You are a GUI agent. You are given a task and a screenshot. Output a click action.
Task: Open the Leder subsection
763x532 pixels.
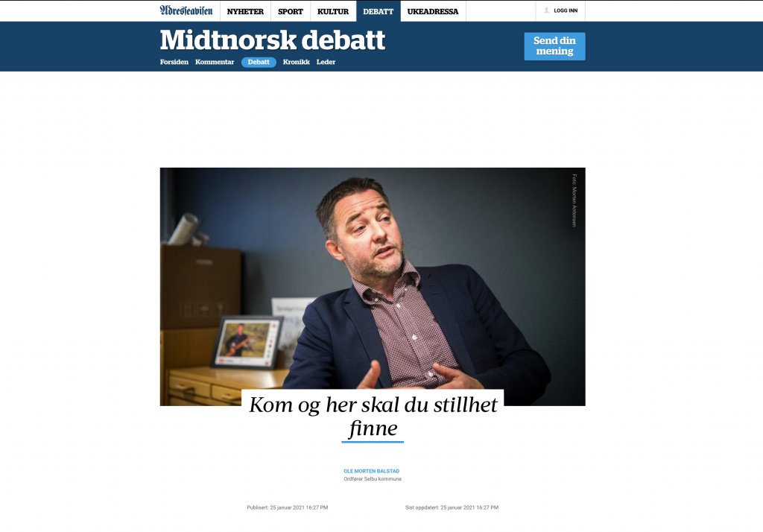326,63
